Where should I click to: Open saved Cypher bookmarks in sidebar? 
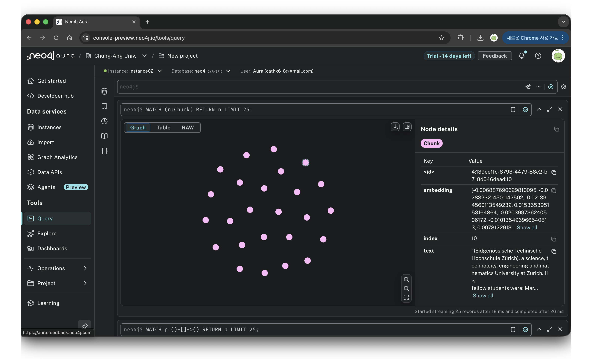click(x=104, y=106)
